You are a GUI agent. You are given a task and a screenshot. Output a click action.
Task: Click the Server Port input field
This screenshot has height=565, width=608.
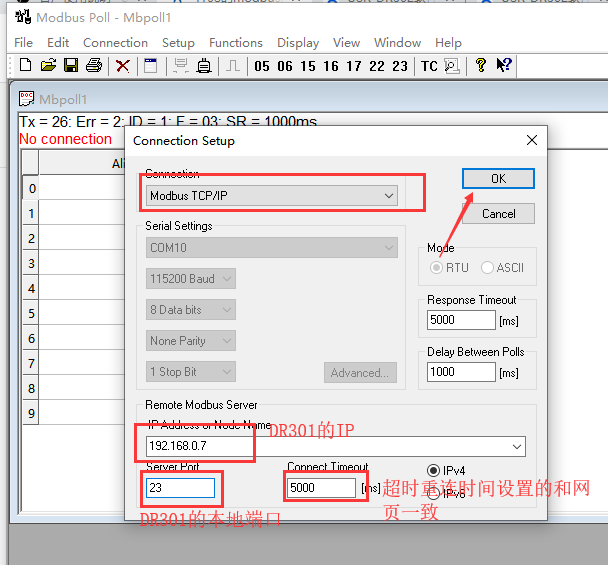(180, 488)
